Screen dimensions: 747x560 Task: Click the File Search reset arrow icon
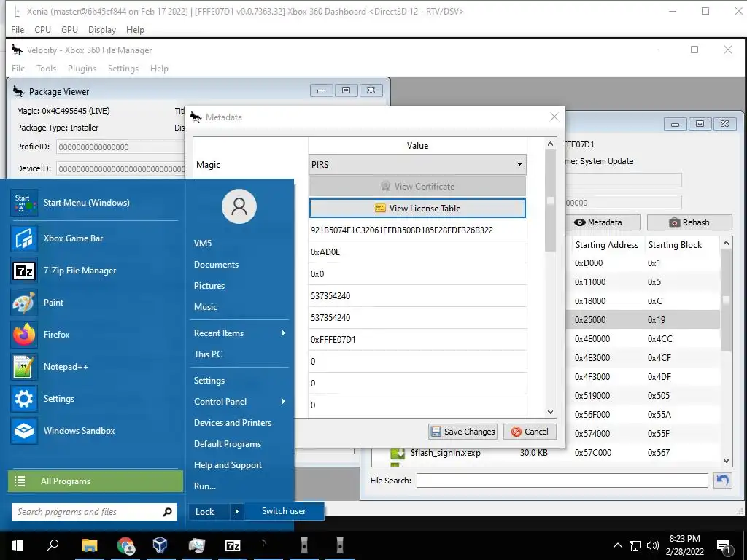pos(723,481)
